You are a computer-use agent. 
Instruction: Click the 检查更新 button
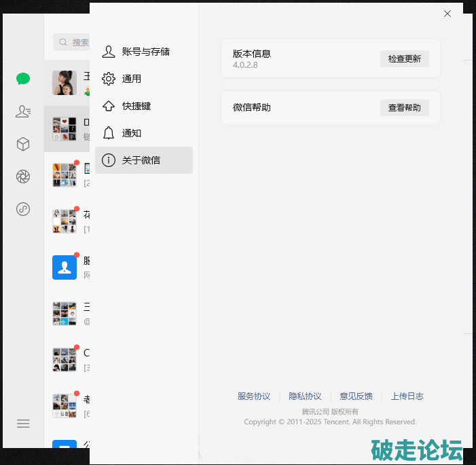(404, 59)
